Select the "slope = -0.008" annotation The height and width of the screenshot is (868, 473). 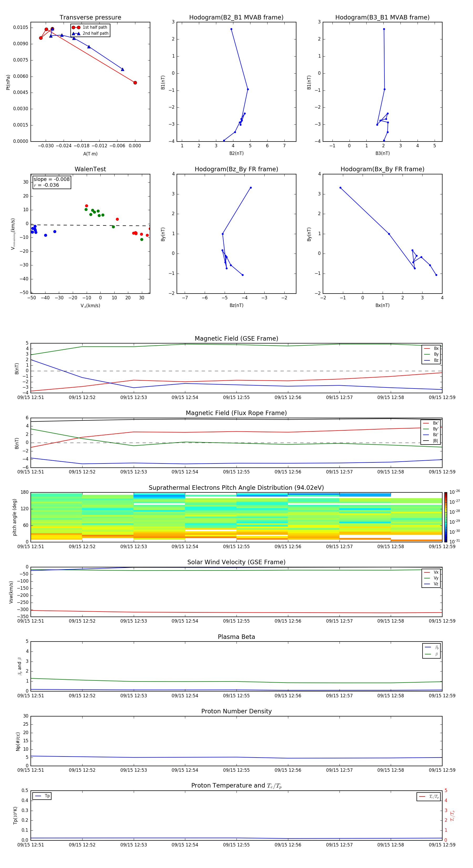coord(52,179)
